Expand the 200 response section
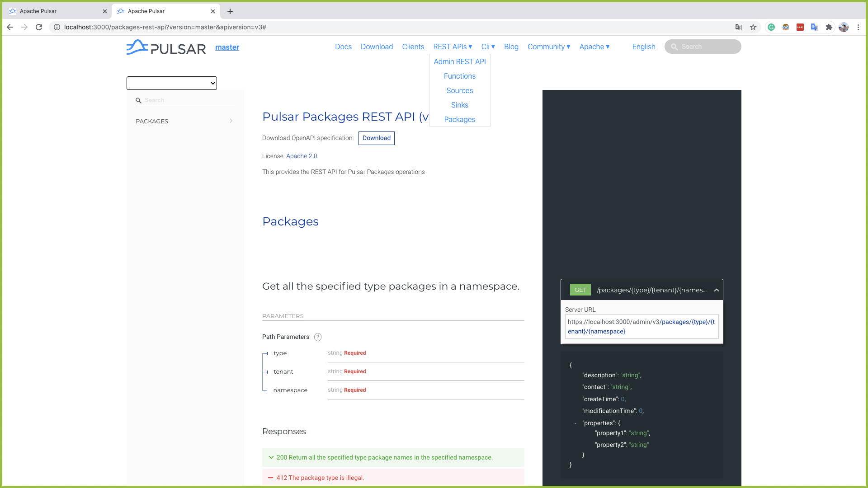This screenshot has height=488, width=868. (x=271, y=457)
